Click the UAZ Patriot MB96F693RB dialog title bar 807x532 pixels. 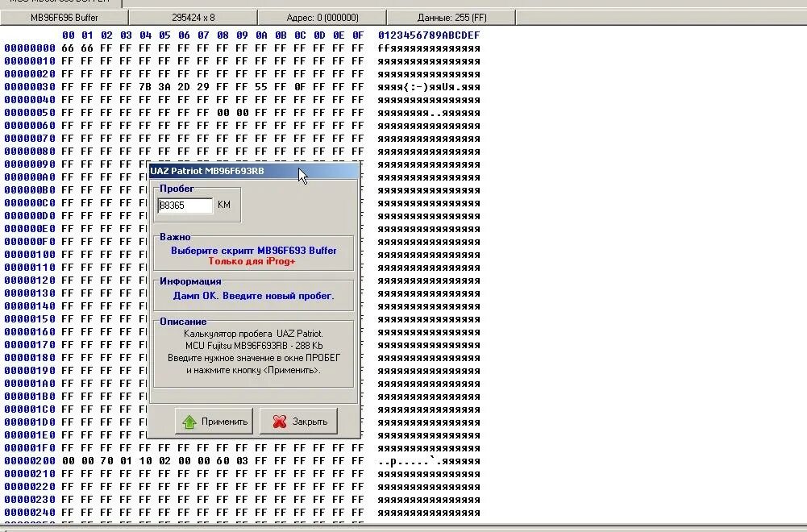[x=254, y=171]
